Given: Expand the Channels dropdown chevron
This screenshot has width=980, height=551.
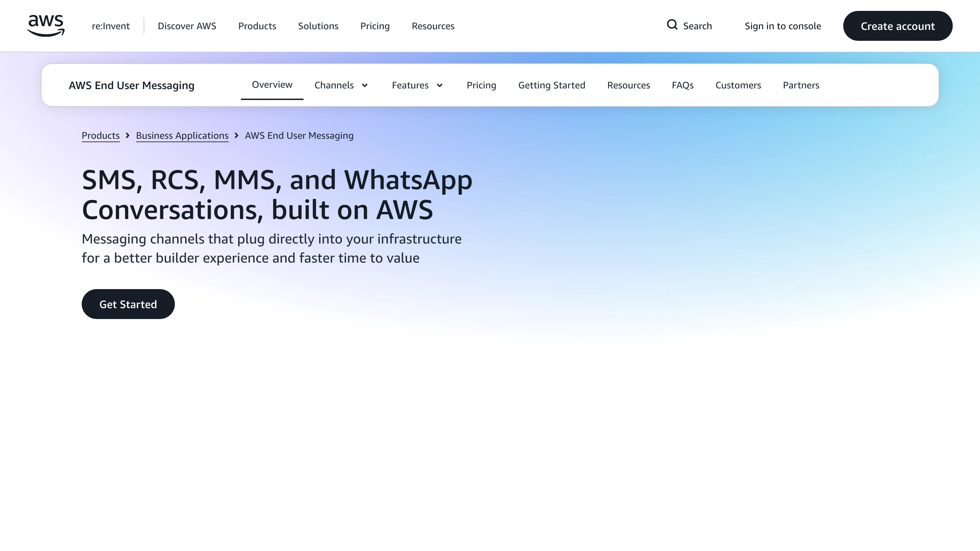Looking at the screenshot, I should point(364,85).
